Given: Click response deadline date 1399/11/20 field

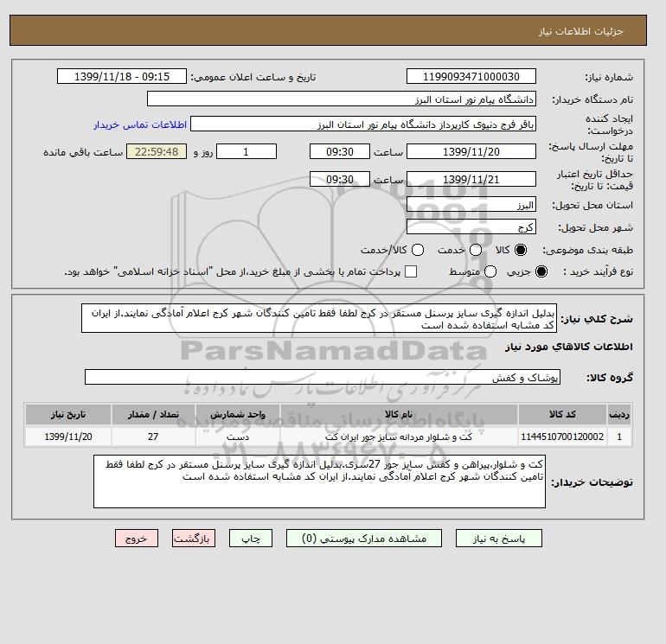Looking at the screenshot, I should (471, 151).
